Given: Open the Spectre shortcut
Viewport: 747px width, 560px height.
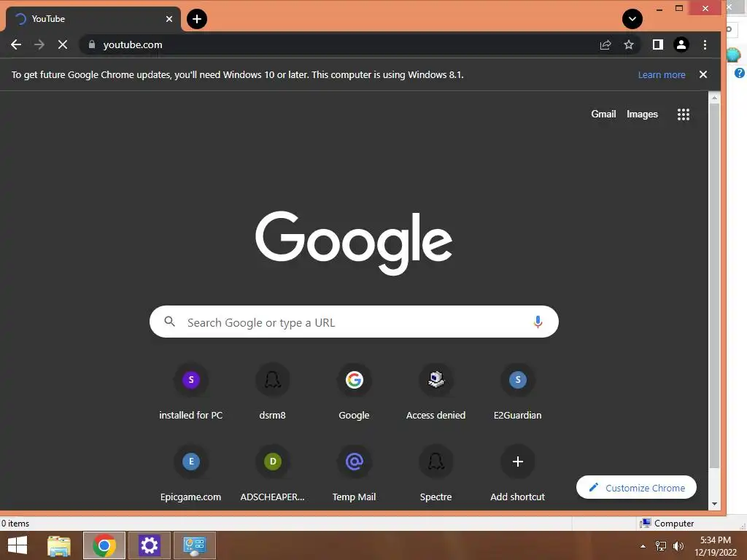Looking at the screenshot, I should pyautogui.click(x=436, y=473).
